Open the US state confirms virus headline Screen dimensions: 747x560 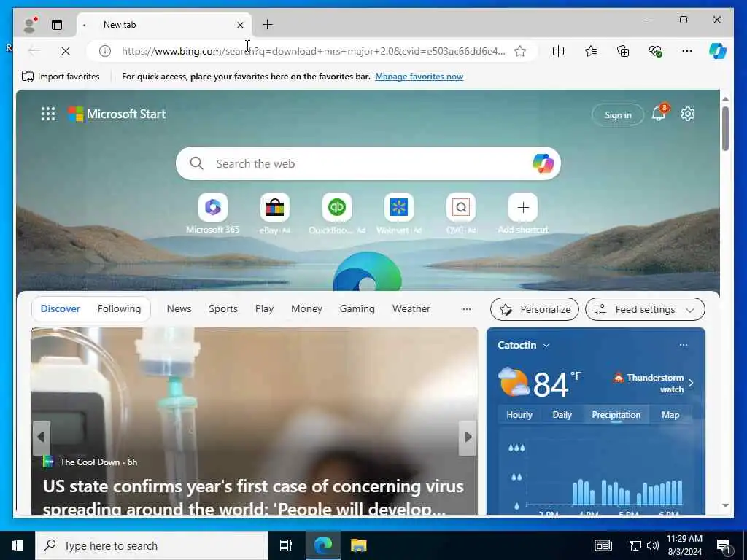(x=253, y=497)
